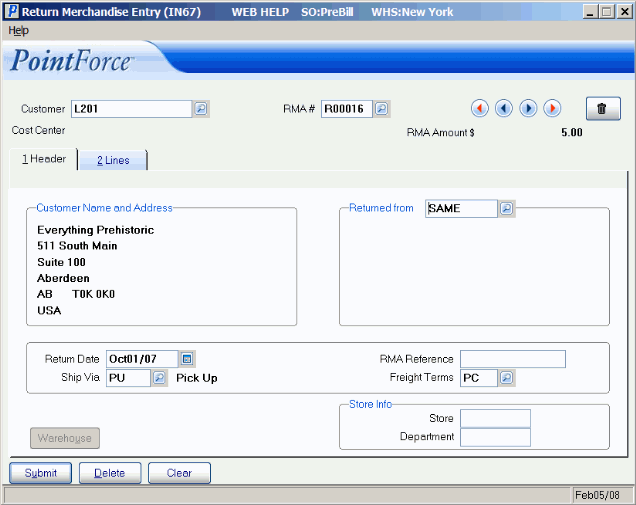Click the postal code T0K 0K0

pyautogui.click(x=93, y=294)
